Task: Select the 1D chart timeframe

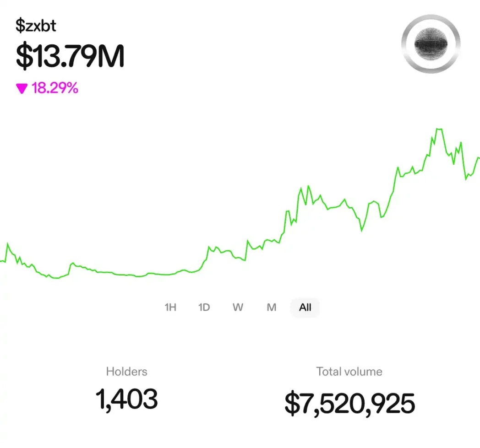Action: (204, 308)
